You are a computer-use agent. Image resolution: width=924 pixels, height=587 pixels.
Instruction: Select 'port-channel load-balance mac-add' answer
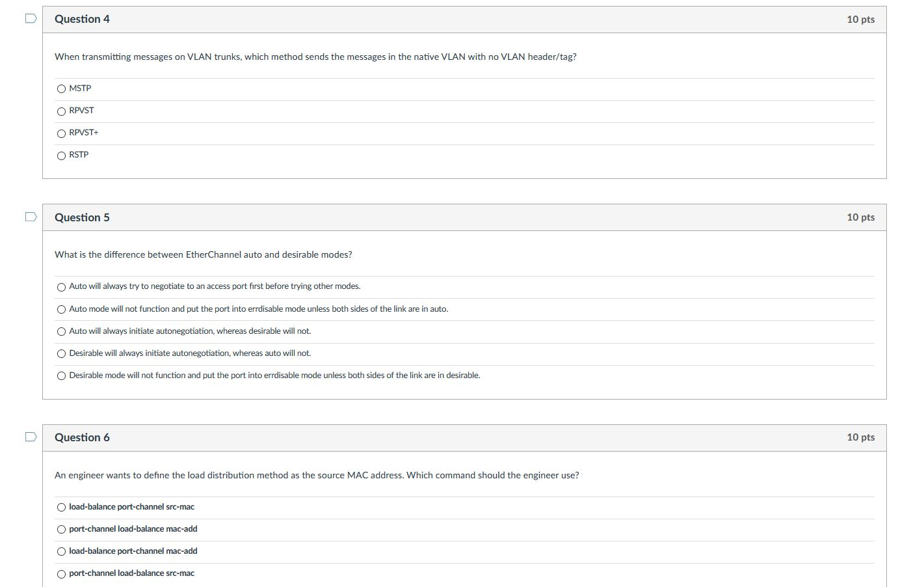tap(61, 529)
